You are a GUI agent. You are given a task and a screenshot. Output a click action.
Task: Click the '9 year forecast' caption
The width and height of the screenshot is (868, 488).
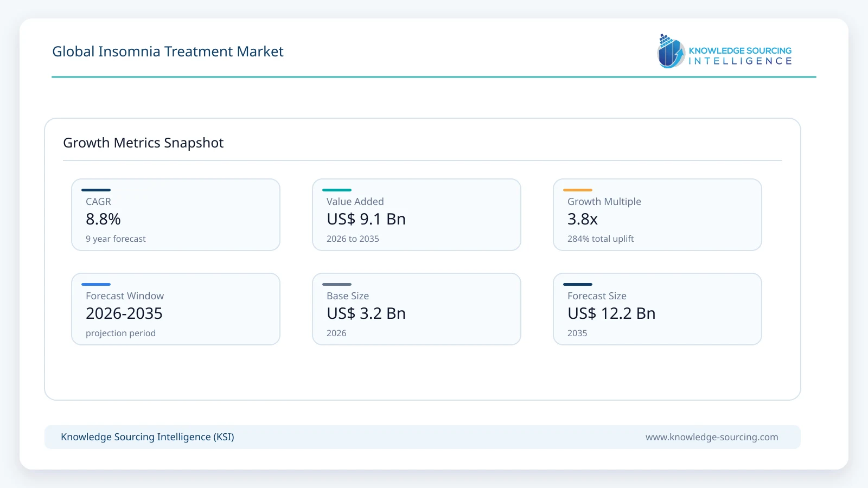[x=116, y=239]
